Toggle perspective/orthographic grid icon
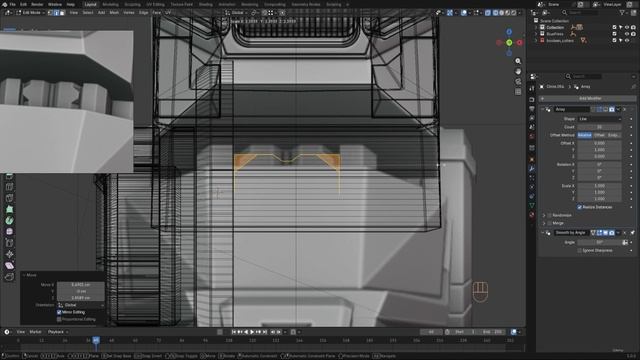This screenshot has height=360, width=640. 518,92
